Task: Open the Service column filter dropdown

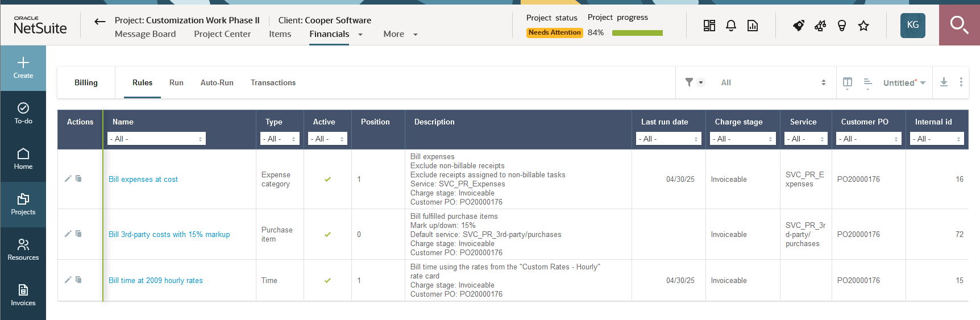Action: tap(806, 139)
